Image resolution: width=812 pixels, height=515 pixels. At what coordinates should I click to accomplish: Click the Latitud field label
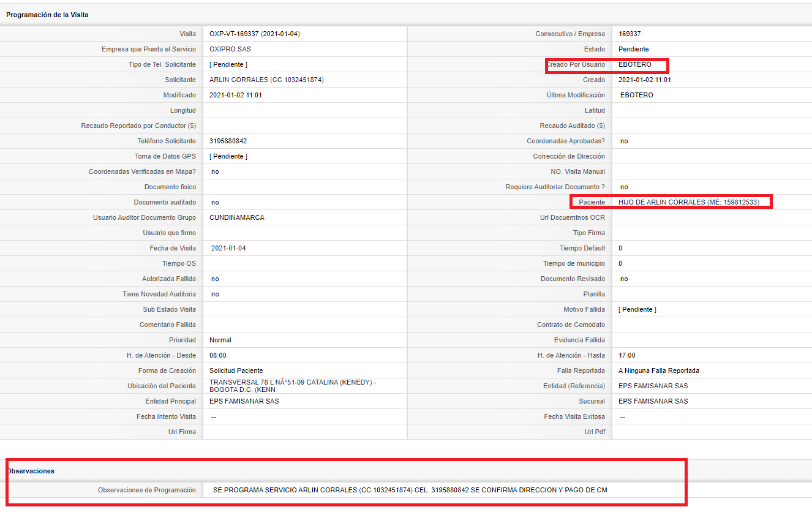[x=595, y=110]
